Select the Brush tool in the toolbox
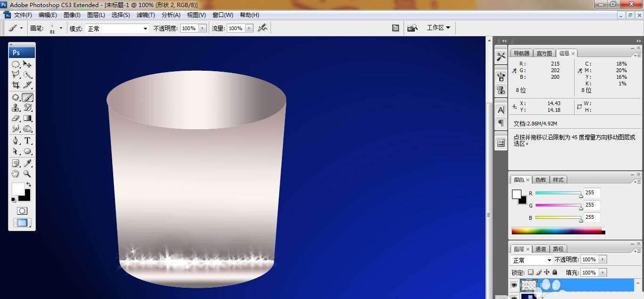644x299 pixels. 28,98
